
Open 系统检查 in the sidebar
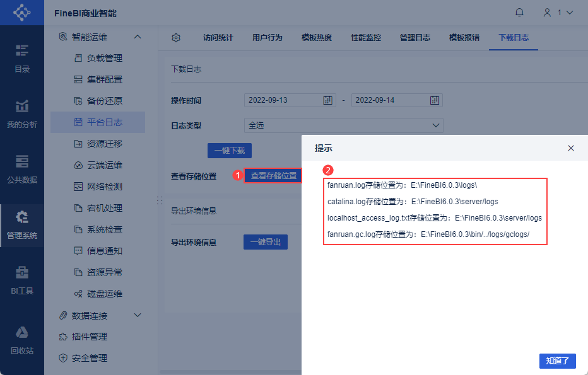(98, 229)
